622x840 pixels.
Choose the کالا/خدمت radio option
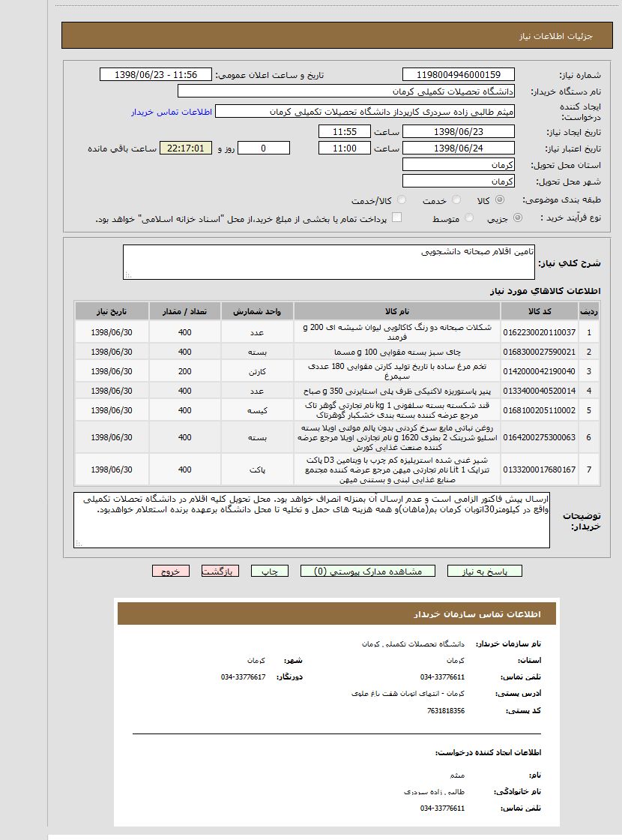[402, 200]
